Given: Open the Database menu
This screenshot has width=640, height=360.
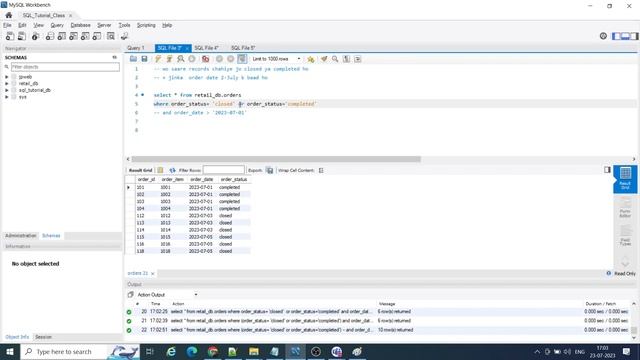Looking at the screenshot, I should [x=80, y=25].
